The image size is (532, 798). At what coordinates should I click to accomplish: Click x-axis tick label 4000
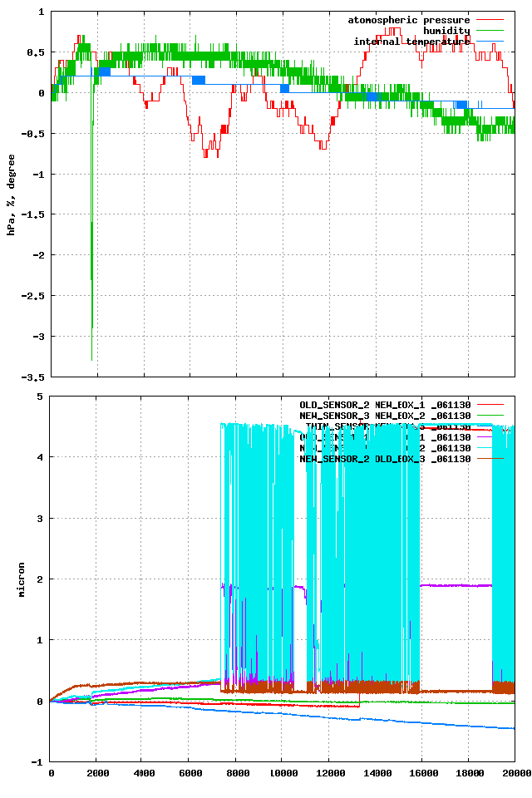(144, 774)
